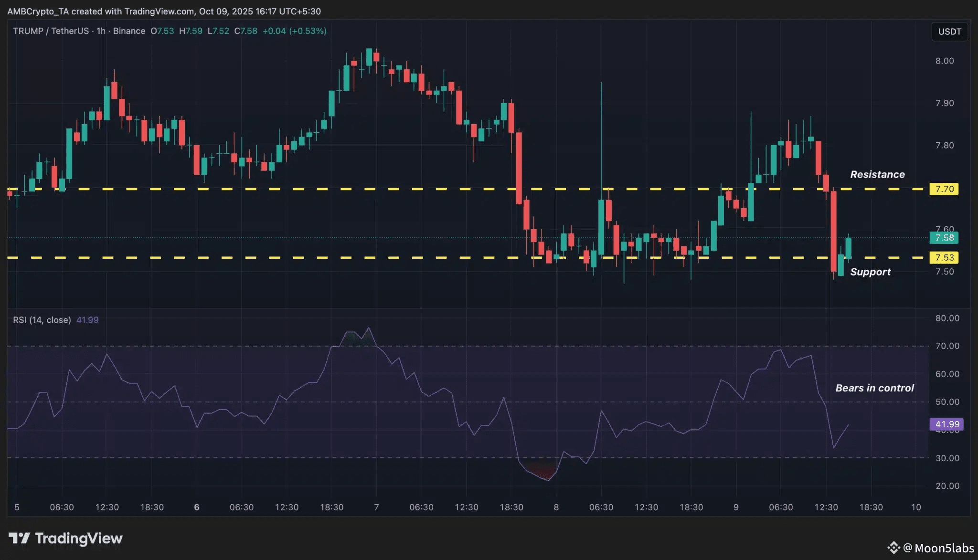Click the yellow 7.53 support price label

click(x=944, y=258)
